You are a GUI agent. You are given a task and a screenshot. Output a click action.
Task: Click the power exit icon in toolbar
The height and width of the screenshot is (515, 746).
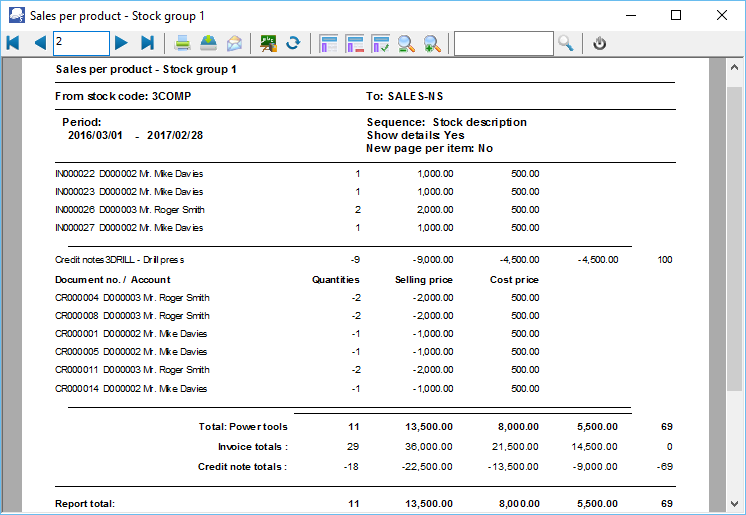point(599,43)
